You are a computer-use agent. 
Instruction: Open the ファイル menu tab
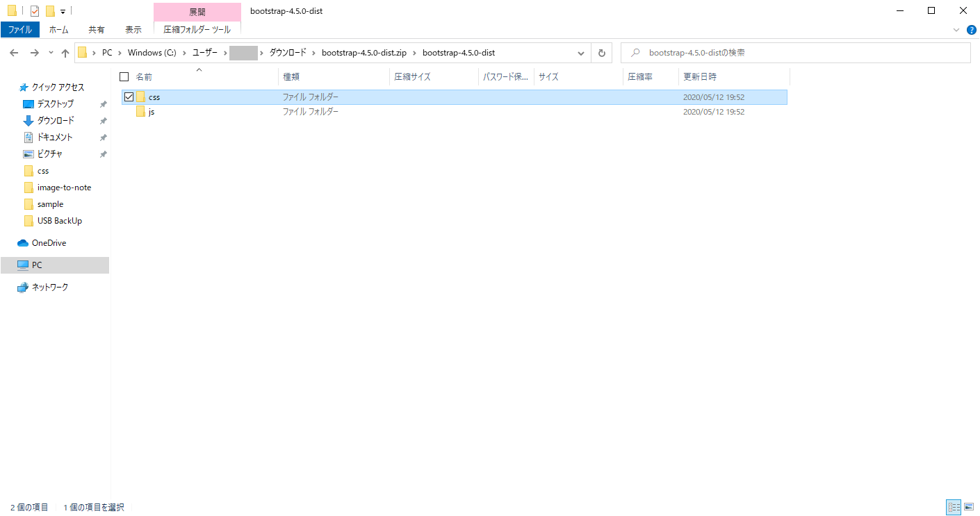pyautogui.click(x=19, y=29)
